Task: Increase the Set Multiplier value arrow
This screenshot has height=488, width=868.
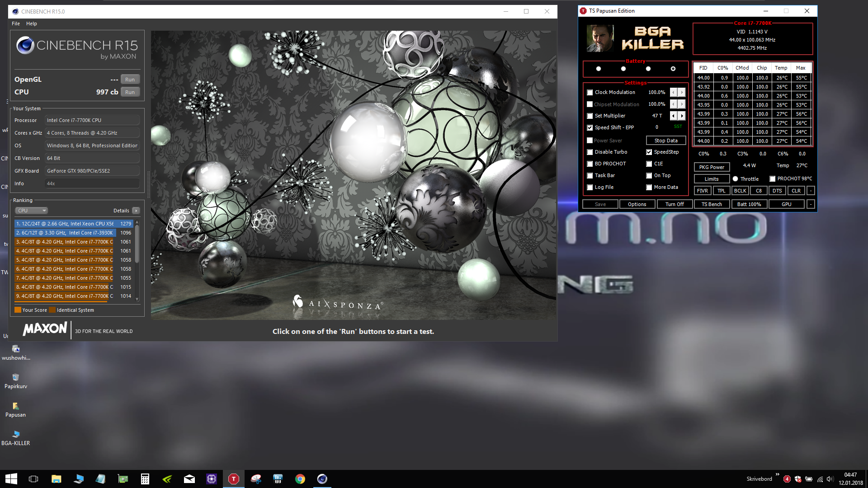Action: click(682, 116)
